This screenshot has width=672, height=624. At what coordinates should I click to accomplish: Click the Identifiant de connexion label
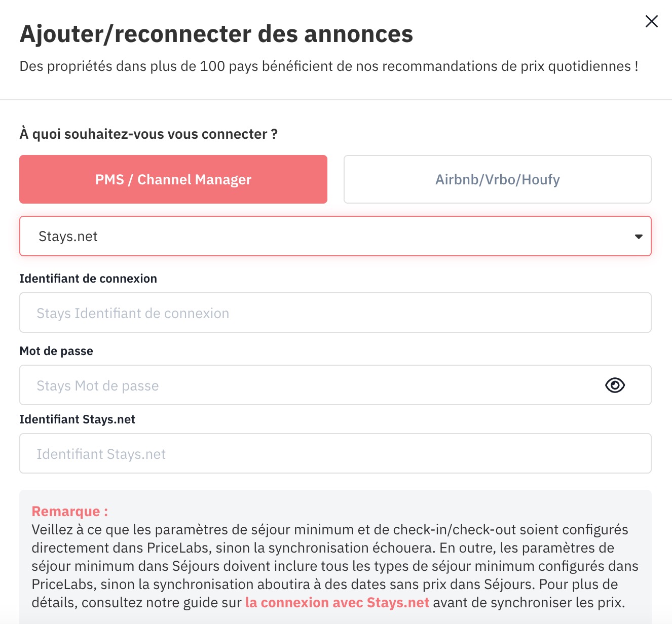click(x=88, y=279)
